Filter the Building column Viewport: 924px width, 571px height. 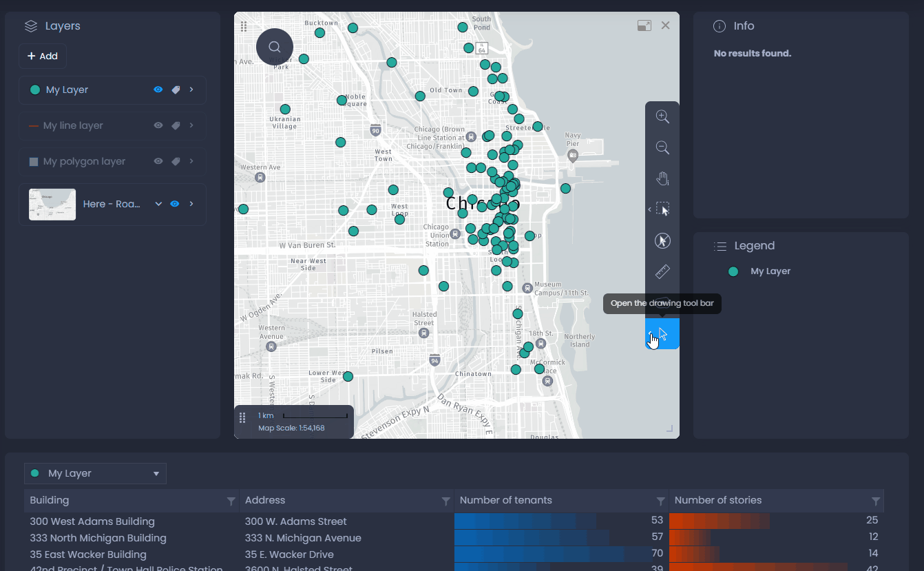coord(231,501)
